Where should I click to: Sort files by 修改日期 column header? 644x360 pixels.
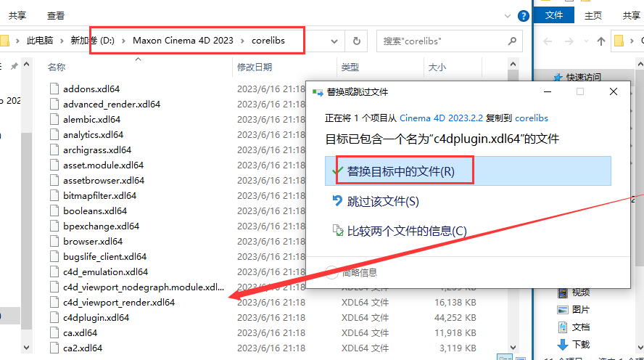tap(255, 67)
